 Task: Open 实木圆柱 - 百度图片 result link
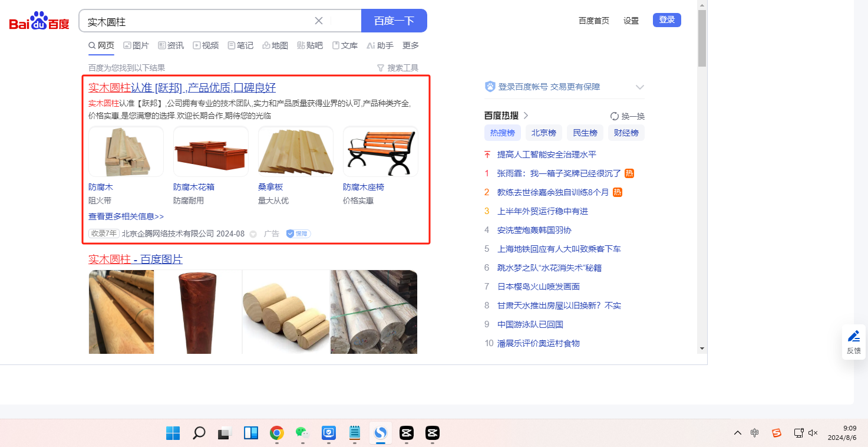click(x=136, y=259)
